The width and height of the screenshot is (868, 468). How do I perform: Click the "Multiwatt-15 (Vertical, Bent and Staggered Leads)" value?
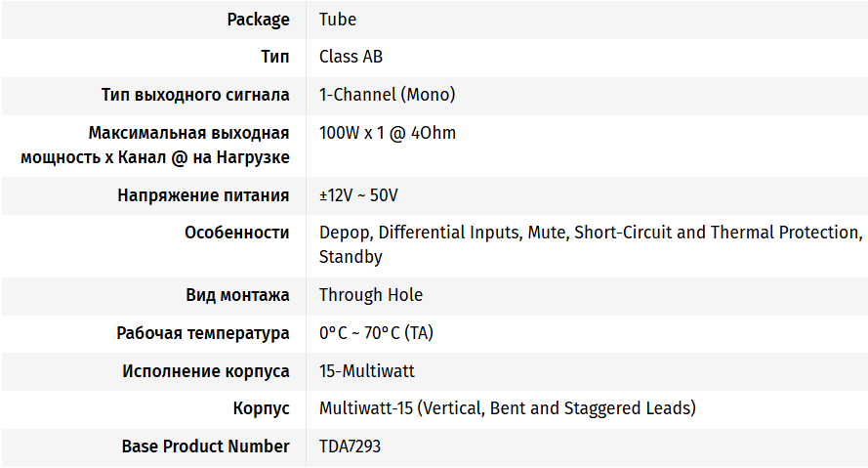[x=507, y=408]
